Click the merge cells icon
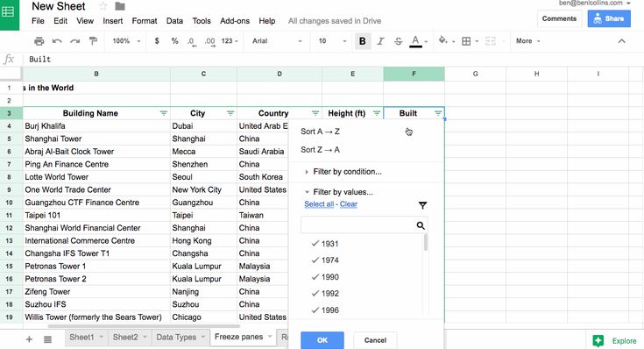 tap(491, 41)
